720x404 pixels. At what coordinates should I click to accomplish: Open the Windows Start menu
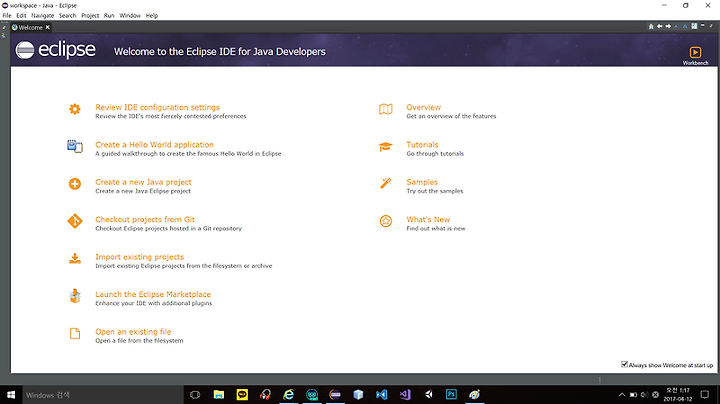[11, 395]
